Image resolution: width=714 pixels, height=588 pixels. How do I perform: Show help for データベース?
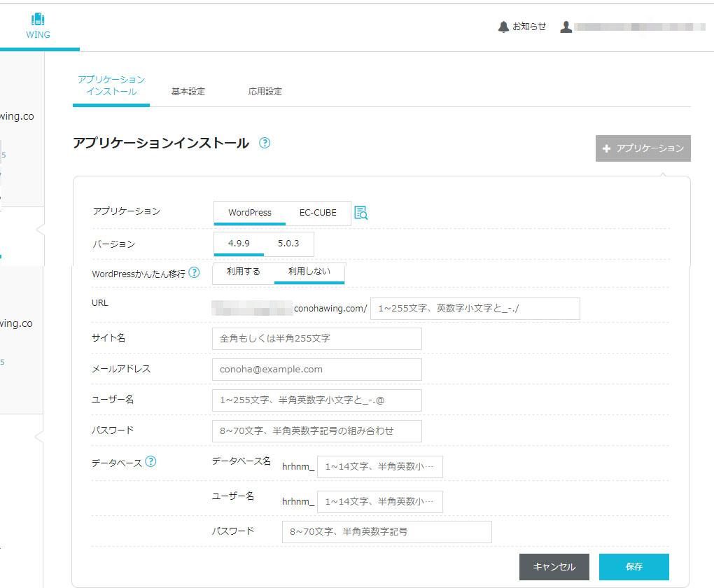click(x=150, y=461)
